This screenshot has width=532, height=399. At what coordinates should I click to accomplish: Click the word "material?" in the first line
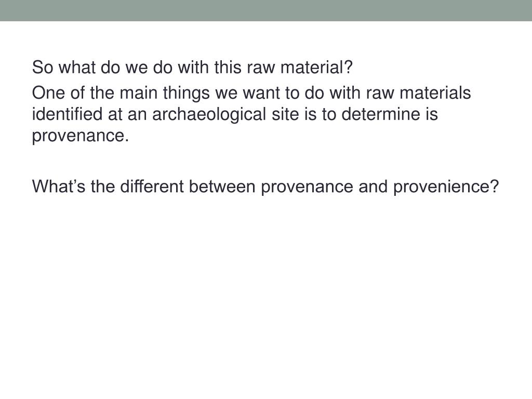pos(317,67)
